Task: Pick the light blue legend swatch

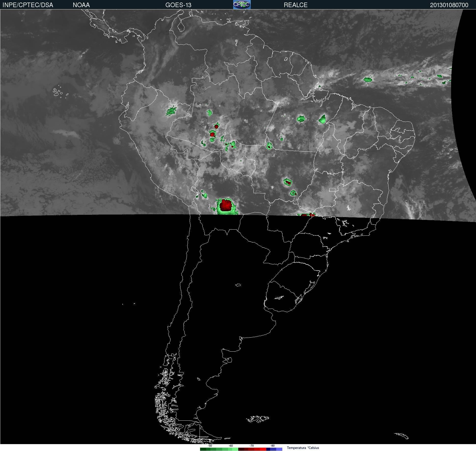Action: click(279, 449)
